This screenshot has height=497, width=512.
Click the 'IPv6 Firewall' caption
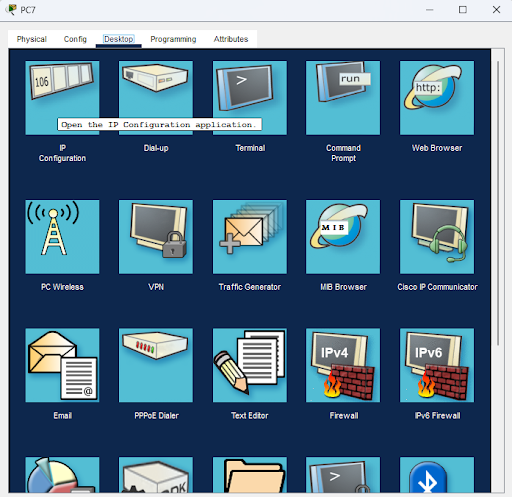(437, 416)
